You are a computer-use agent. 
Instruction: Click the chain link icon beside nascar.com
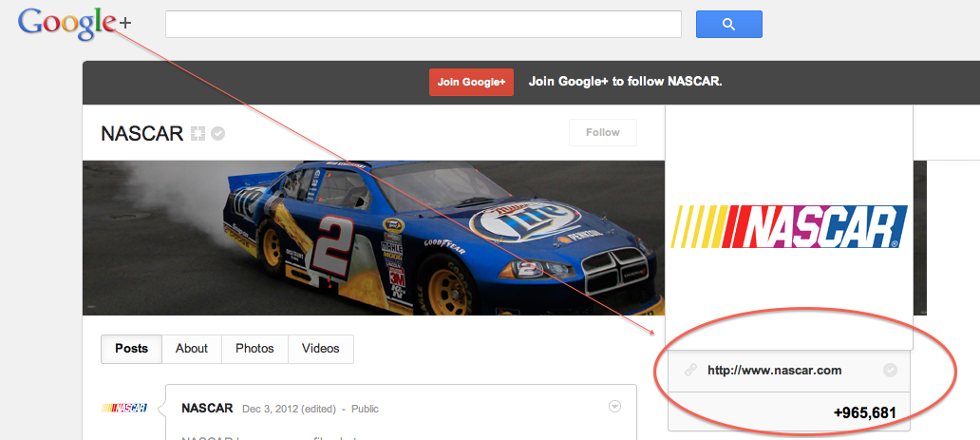[x=690, y=371]
